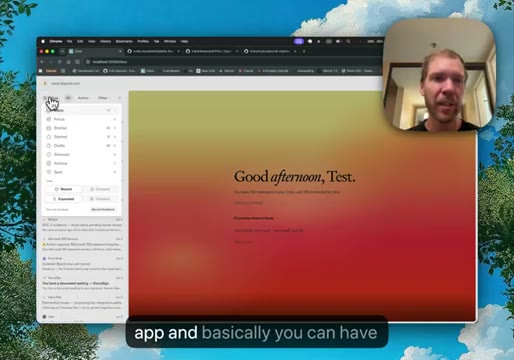This screenshot has width=514, height=360.
Task: Click the Good afternoon, Test. heading
Action: coord(295,177)
